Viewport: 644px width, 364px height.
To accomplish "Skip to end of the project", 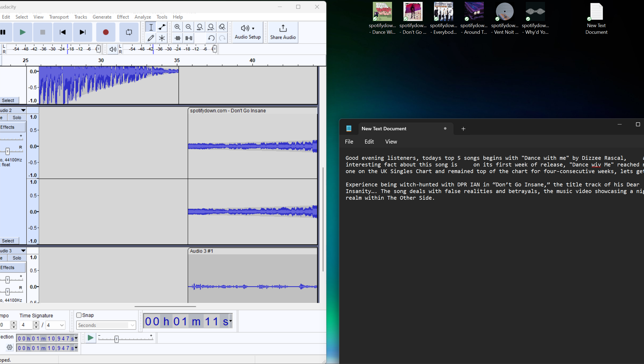I will 82,32.
